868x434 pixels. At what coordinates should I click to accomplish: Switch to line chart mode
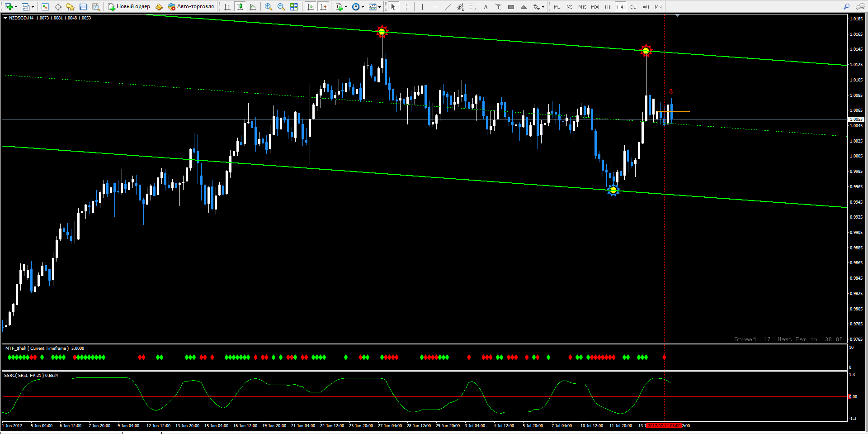(x=253, y=7)
